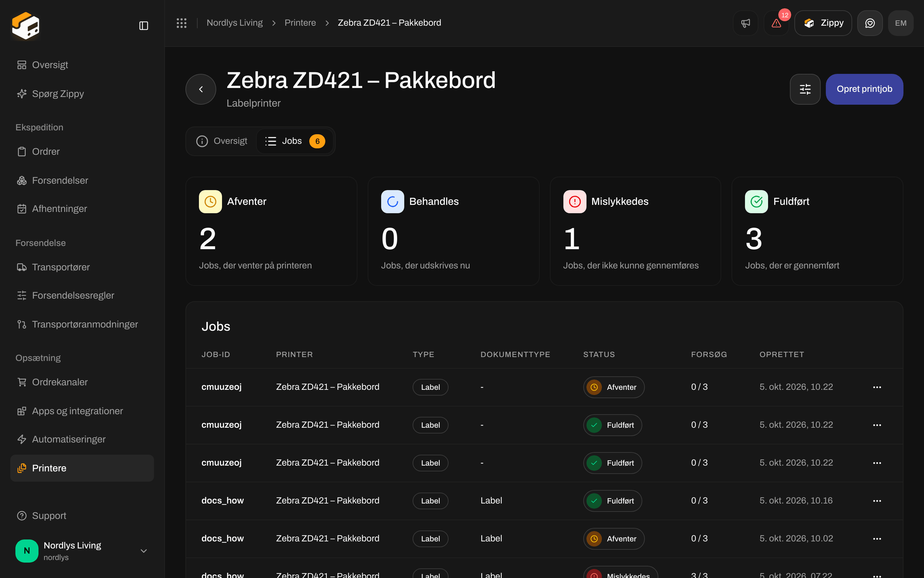924x578 pixels.
Task: Switch to the Oversigt tab
Action: (x=222, y=141)
